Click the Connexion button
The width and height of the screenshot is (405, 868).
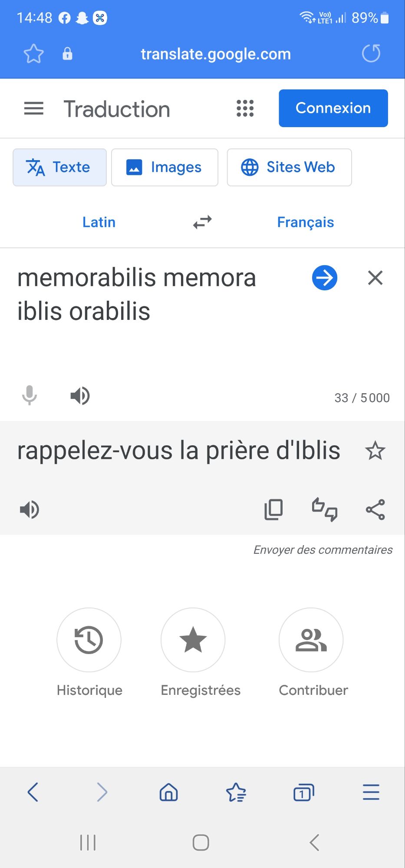333,108
